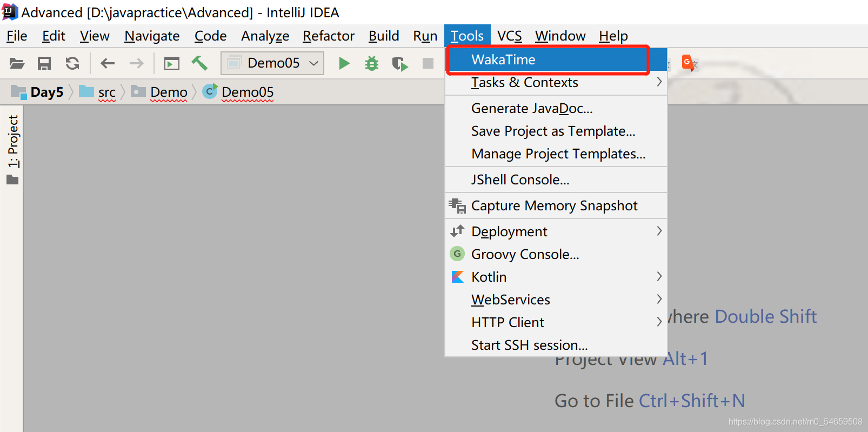
Task: Close the Tools menu via its title
Action: (x=468, y=36)
